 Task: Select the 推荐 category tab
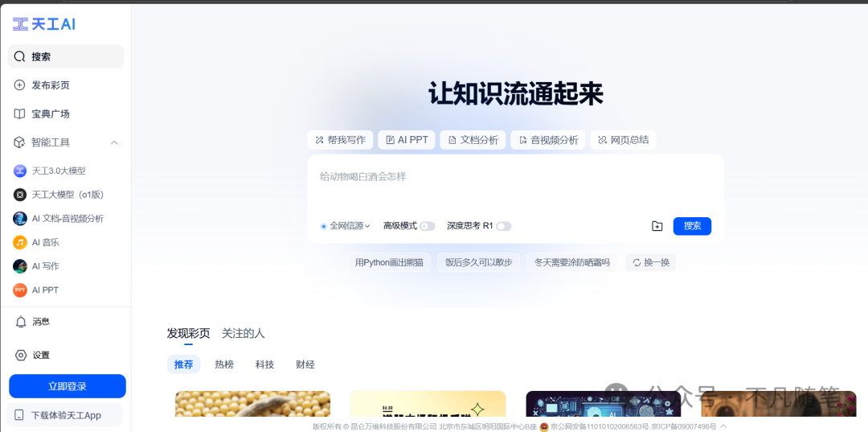[x=184, y=364]
